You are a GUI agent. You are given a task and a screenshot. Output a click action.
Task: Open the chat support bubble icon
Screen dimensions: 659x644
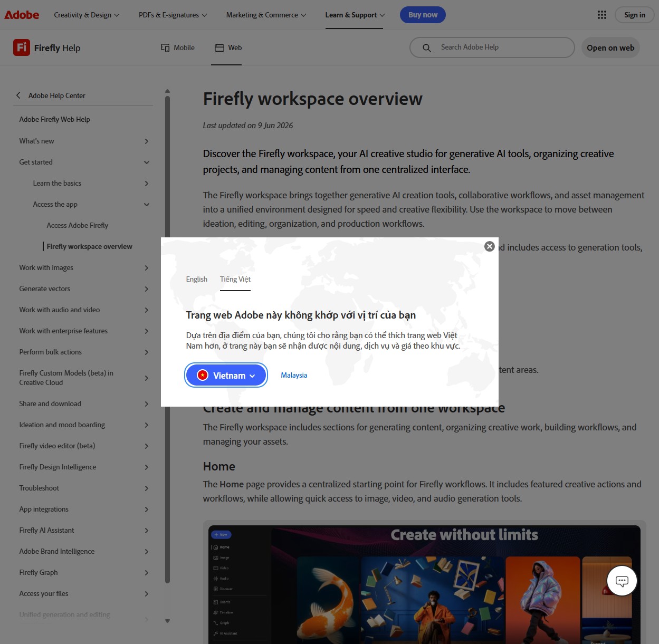(622, 581)
